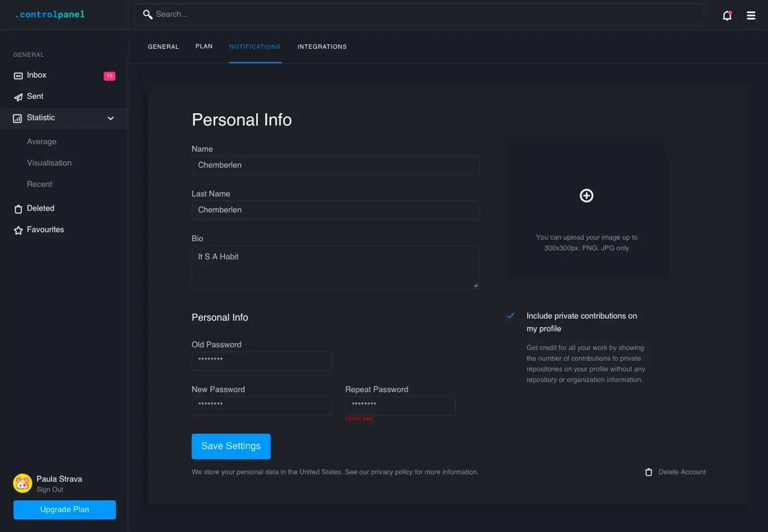Click the notification bell icon
Screen dimensions: 768x532
[x=726, y=16]
